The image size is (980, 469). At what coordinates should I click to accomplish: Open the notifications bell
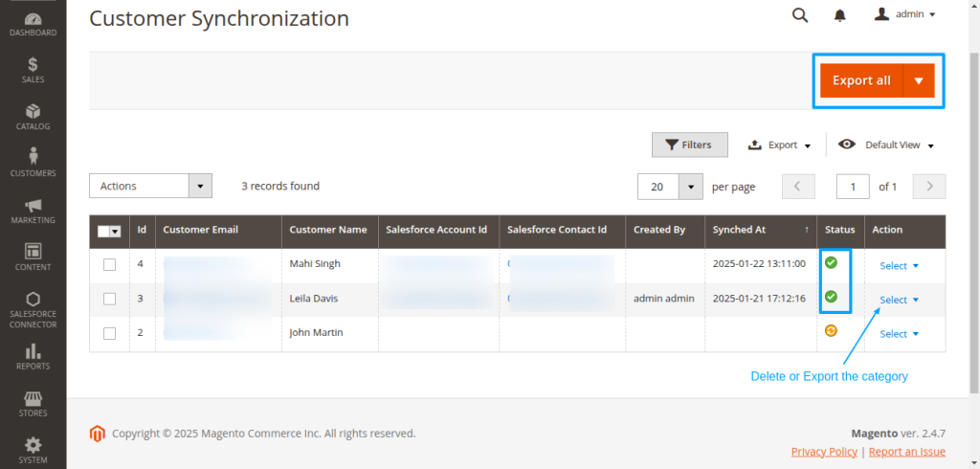pyautogui.click(x=840, y=15)
